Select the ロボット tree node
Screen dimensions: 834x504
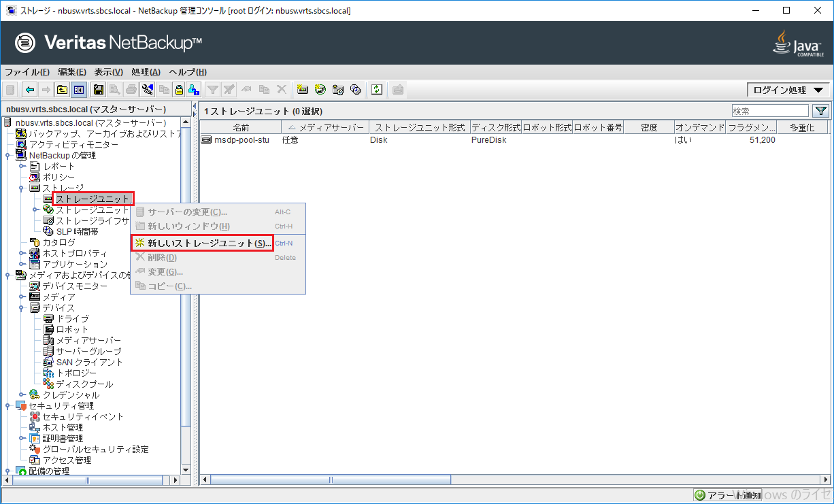72,329
